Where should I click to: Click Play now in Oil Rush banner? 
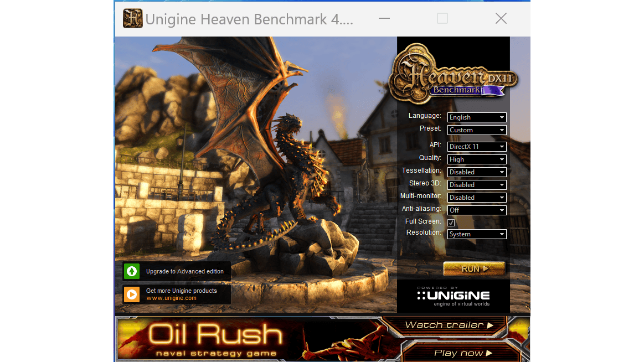click(x=463, y=353)
